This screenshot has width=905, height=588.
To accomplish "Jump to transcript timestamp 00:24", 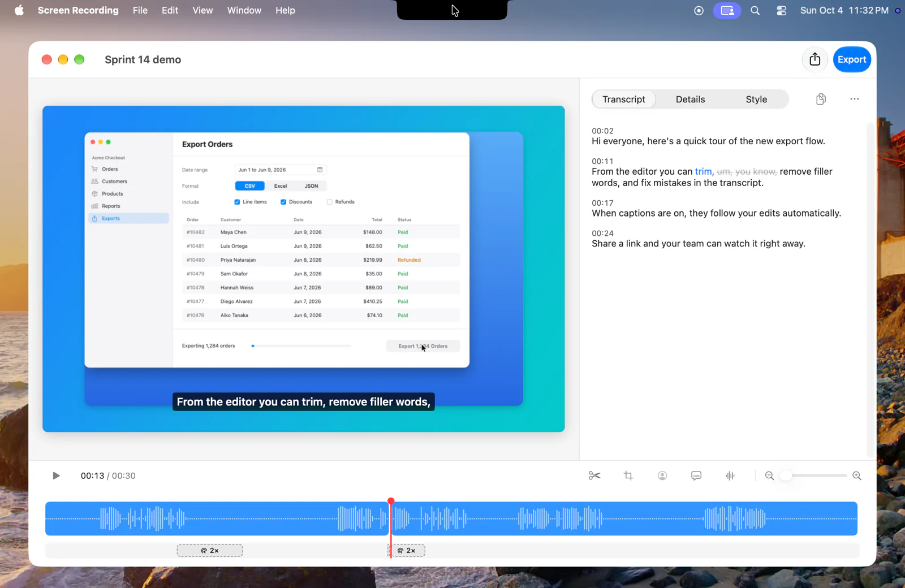I will click(602, 234).
